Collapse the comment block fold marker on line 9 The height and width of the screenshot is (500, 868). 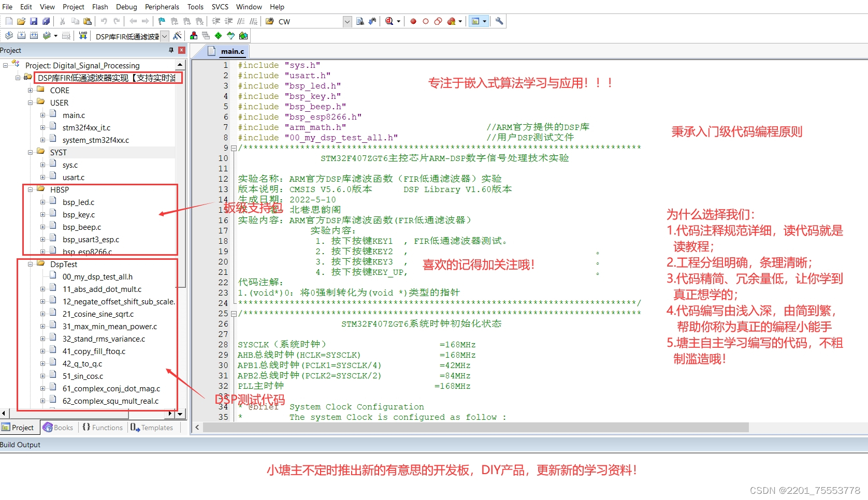coord(234,148)
